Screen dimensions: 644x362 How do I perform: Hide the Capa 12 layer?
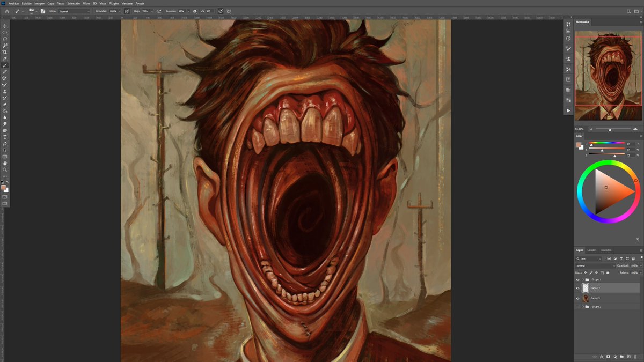(x=579, y=298)
